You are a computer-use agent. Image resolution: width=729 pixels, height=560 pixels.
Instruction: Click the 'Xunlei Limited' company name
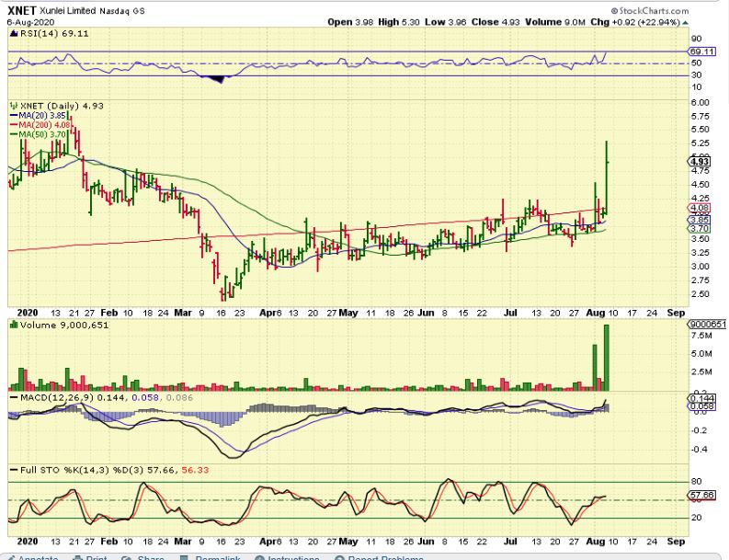pyautogui.click(x=68, y=10)
